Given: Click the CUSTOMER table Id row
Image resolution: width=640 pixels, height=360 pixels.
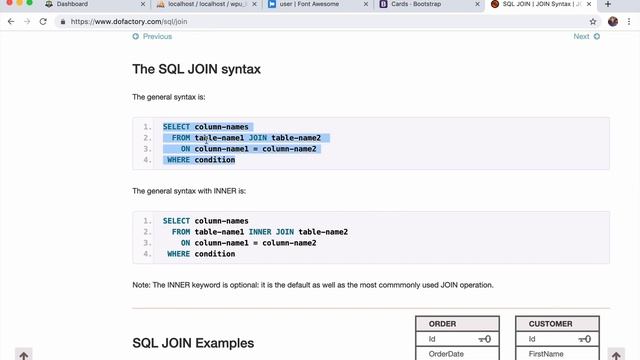Looking at the screenshot, I should tap(557, 339).
